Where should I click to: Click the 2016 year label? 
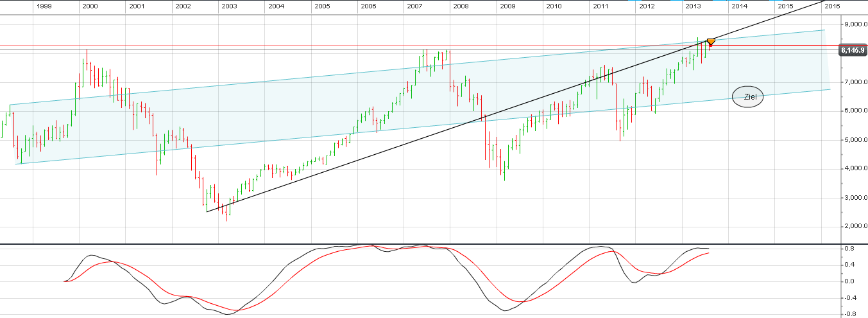[x=832, y=6]
